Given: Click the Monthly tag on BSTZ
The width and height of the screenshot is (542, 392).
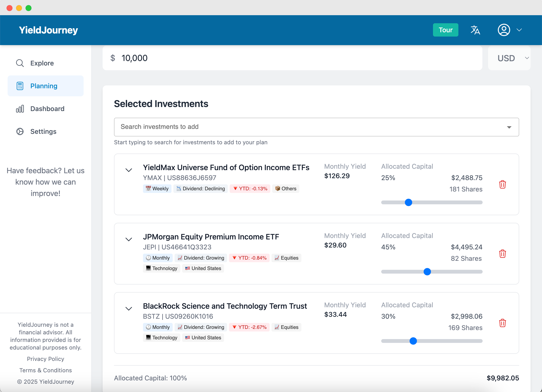Looking at the screenshot, I should point(158,327).
